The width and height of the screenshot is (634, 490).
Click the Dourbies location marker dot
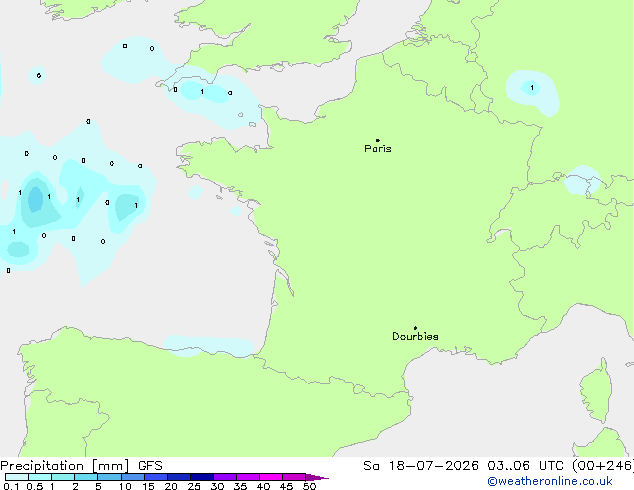coord(415,328)
